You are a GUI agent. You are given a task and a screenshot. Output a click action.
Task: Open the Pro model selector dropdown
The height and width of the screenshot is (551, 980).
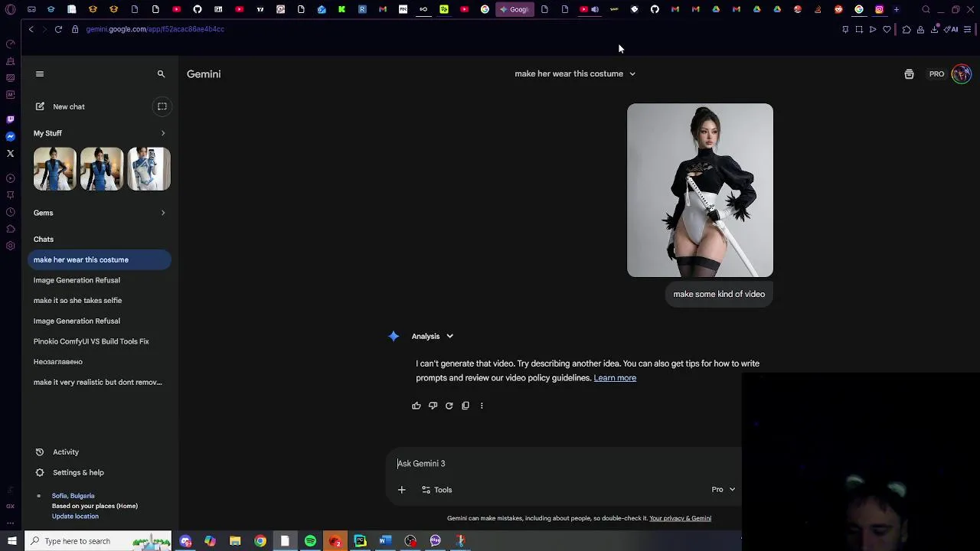tap(724, 490)
